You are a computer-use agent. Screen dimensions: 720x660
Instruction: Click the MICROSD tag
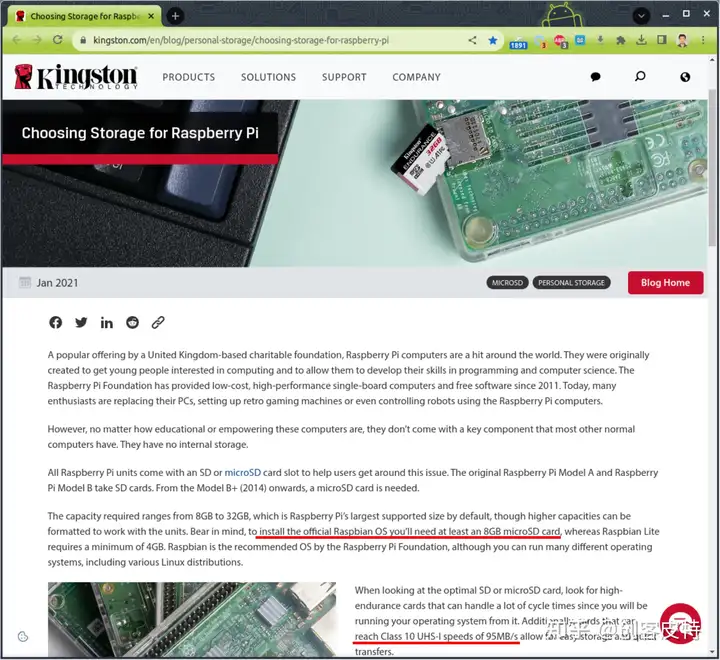pos(507,283)
